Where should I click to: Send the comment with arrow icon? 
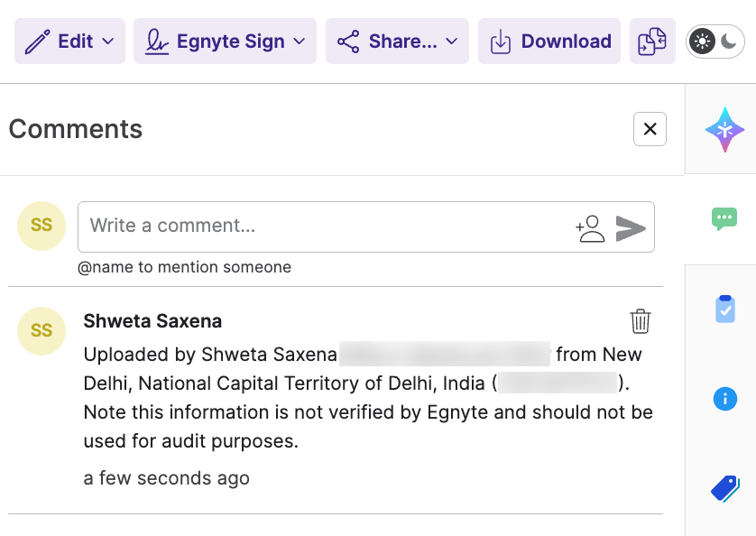(631, 227)
